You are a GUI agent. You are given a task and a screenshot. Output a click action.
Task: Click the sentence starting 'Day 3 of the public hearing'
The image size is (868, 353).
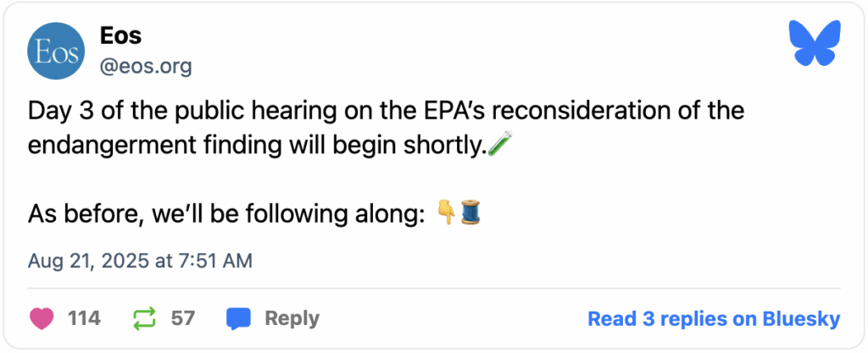(x=387, y=127)
